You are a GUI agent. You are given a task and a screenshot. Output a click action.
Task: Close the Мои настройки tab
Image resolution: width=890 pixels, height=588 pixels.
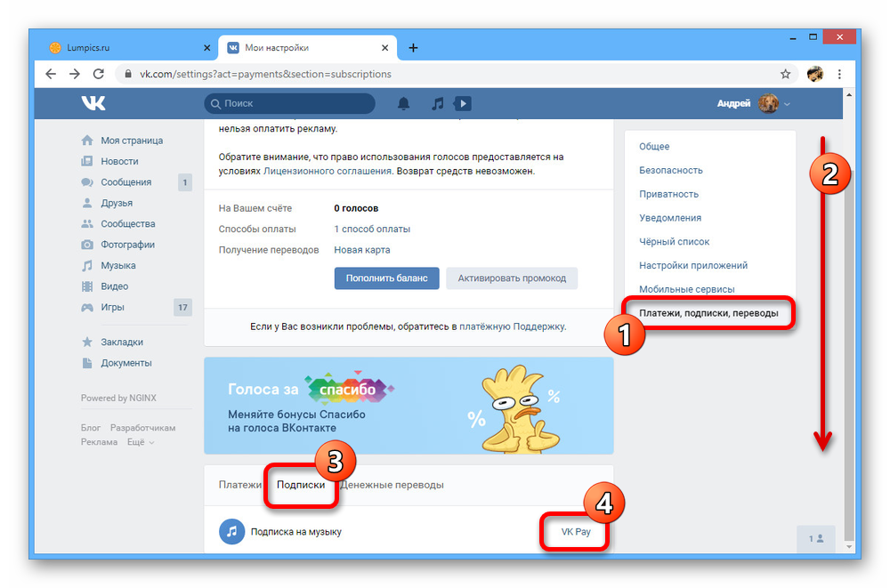[x=384, y=48]
